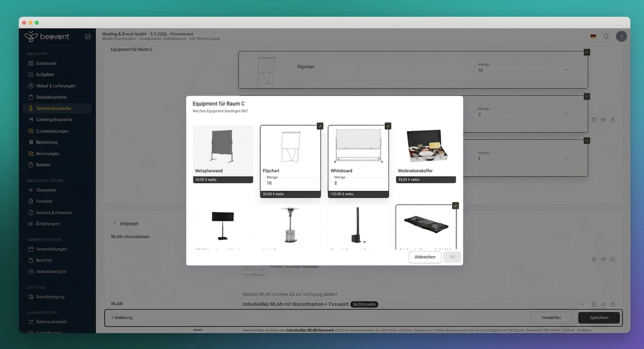Click the notification bell icon
Screen dimensions: 644x349
click(x=606, y=36)
